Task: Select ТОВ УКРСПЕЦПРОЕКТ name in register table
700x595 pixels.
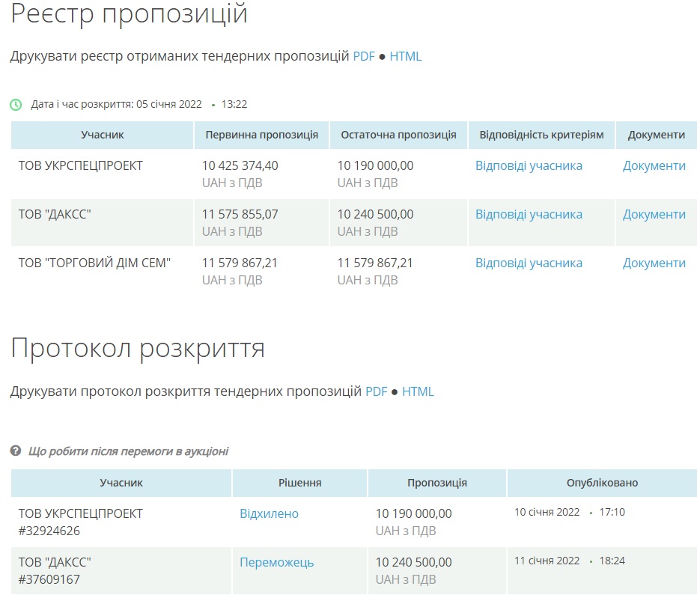Action: 80,165
